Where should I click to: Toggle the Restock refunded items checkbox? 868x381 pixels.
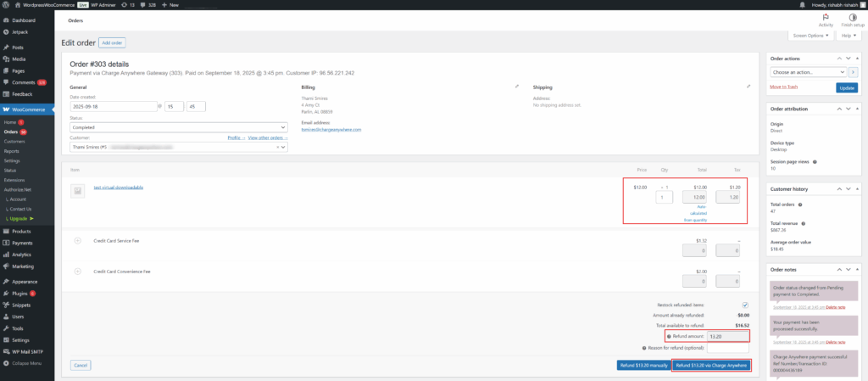coord(744,305)
